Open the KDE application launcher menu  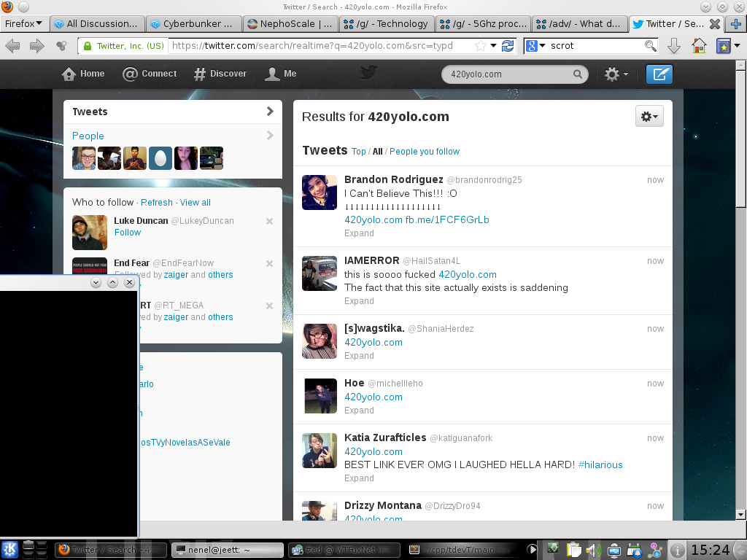click(x=9, y=550)
